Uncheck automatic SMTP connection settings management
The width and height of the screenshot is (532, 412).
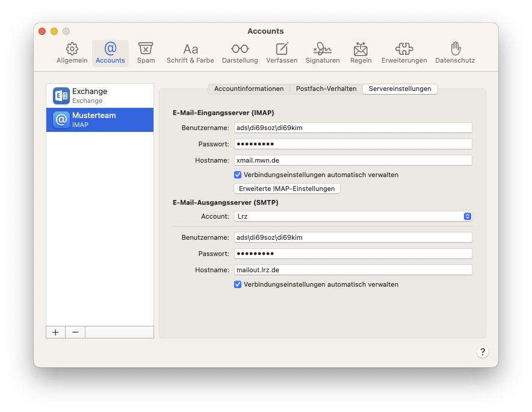[238, 284]
